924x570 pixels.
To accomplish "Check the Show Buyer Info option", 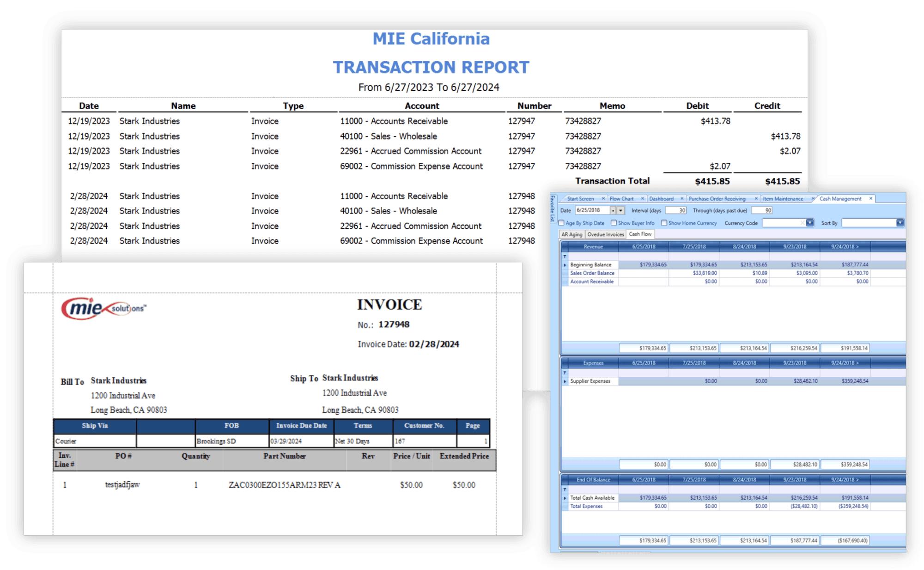I will click(614, 223).
